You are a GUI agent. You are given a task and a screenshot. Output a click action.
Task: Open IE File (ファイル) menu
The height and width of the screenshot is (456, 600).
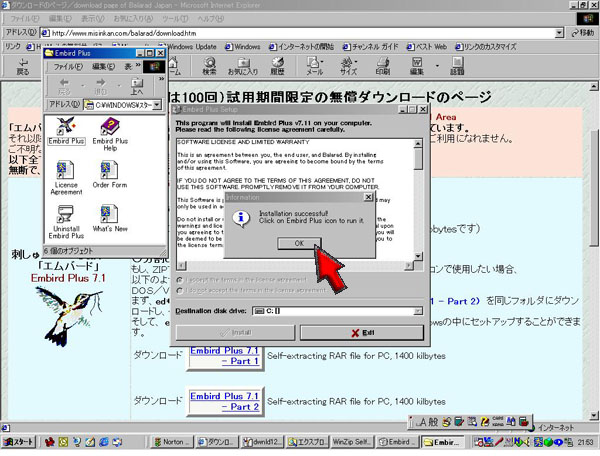tap(24, 18)
